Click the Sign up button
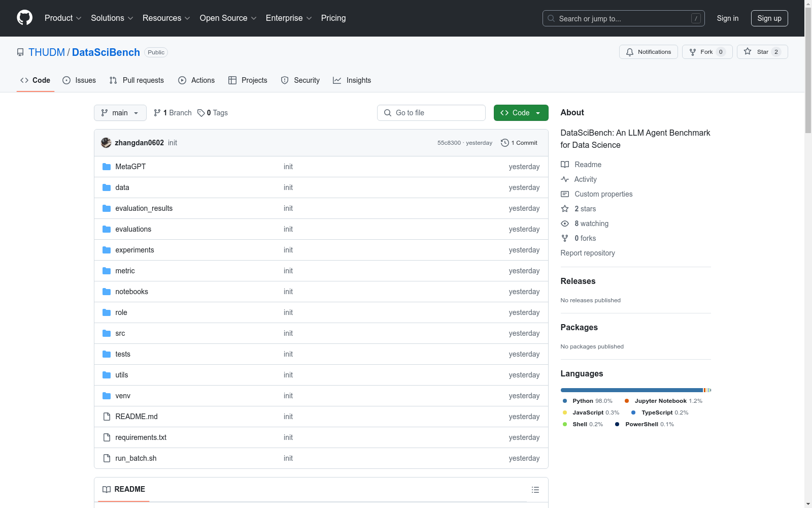 coord(769,18)
